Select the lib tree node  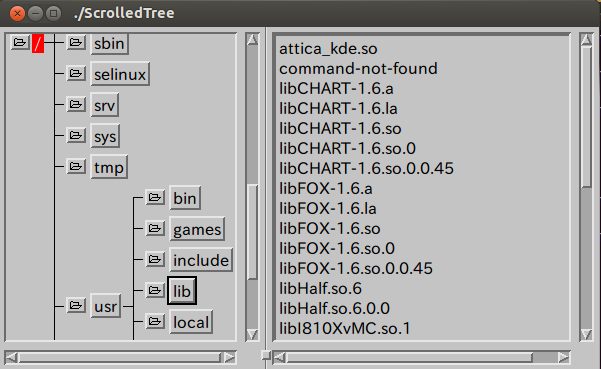(x=182, y=291)
